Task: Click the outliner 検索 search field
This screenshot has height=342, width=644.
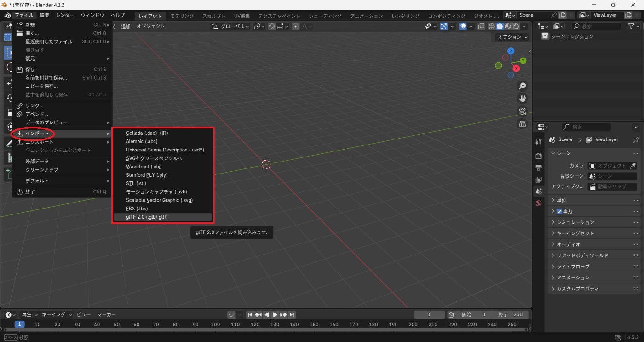Action: (x=596, y=27)
